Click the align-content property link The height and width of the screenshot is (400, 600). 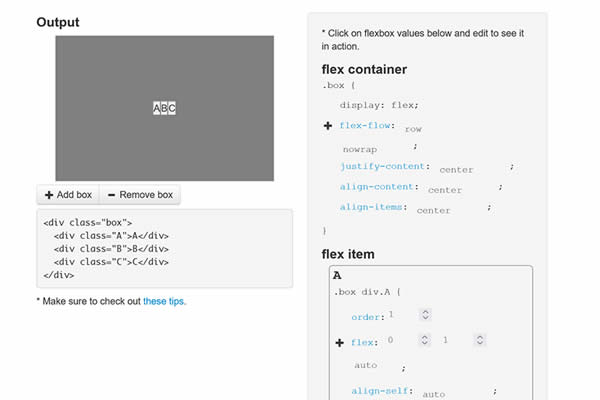377,186
